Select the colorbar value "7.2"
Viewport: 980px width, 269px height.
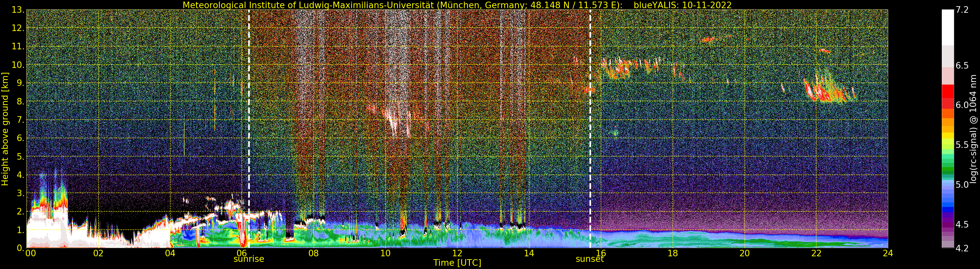pyautogui.click(x=962, y=10)
